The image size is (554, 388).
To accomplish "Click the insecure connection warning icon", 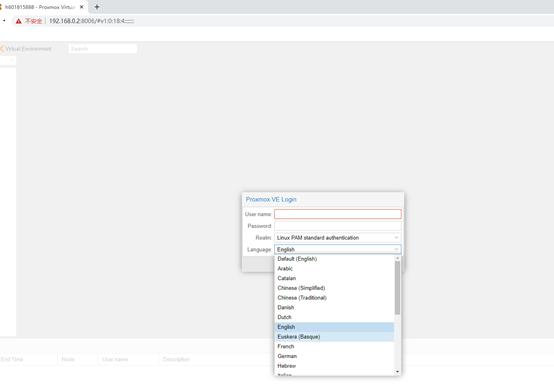I will pos(19,21).
